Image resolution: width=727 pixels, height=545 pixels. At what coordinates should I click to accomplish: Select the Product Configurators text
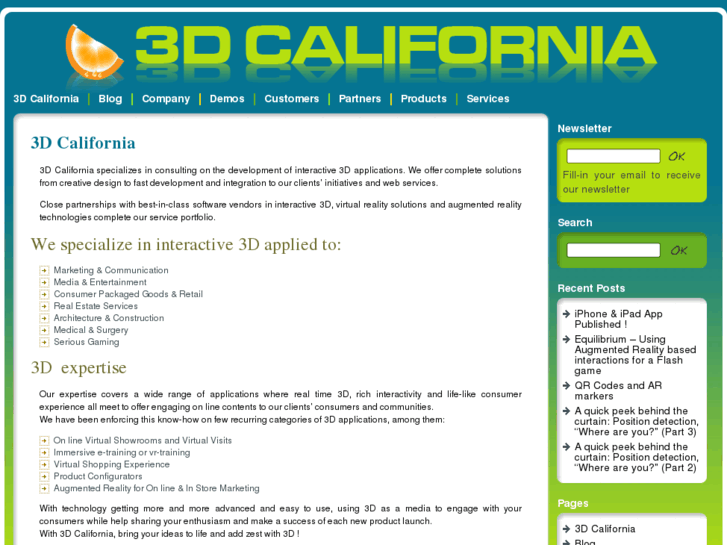coord(98,476)
